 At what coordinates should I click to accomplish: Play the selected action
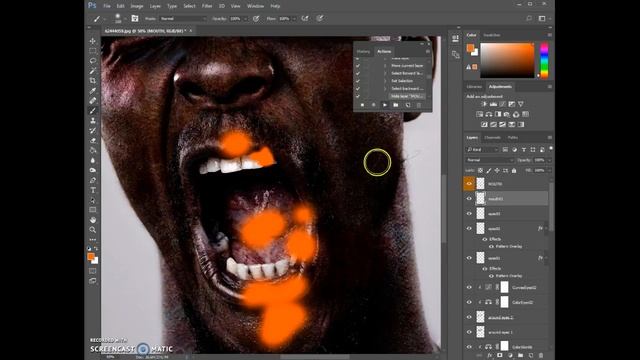[384, 105]
